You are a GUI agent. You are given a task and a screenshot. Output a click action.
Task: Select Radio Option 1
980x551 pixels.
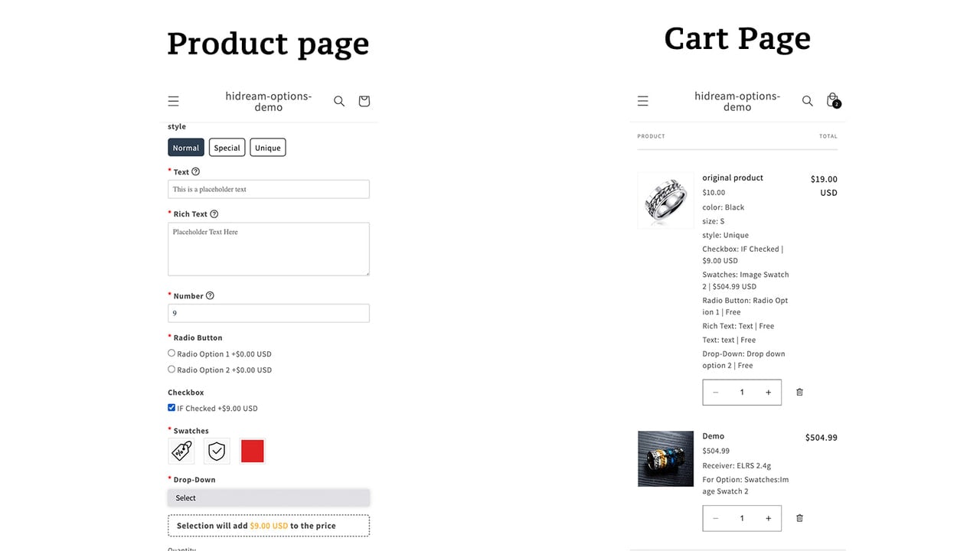click(x=171, y=354)
